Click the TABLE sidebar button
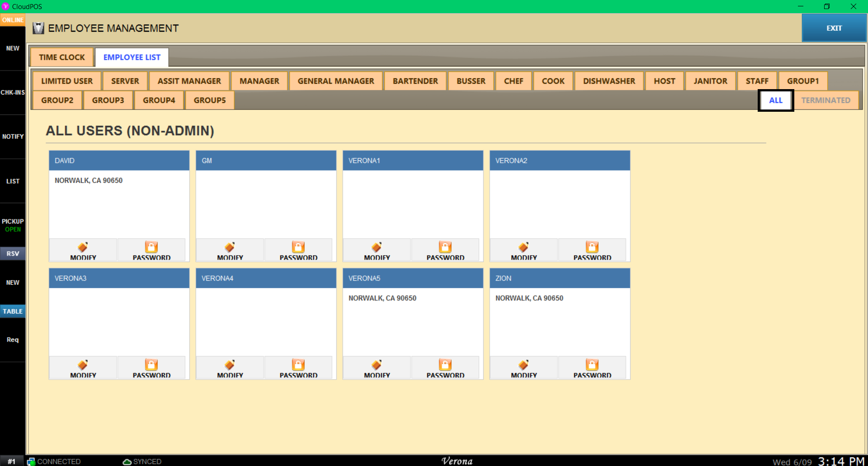The height and width of the screenshot is (466, 868). (x=13, y=311)
